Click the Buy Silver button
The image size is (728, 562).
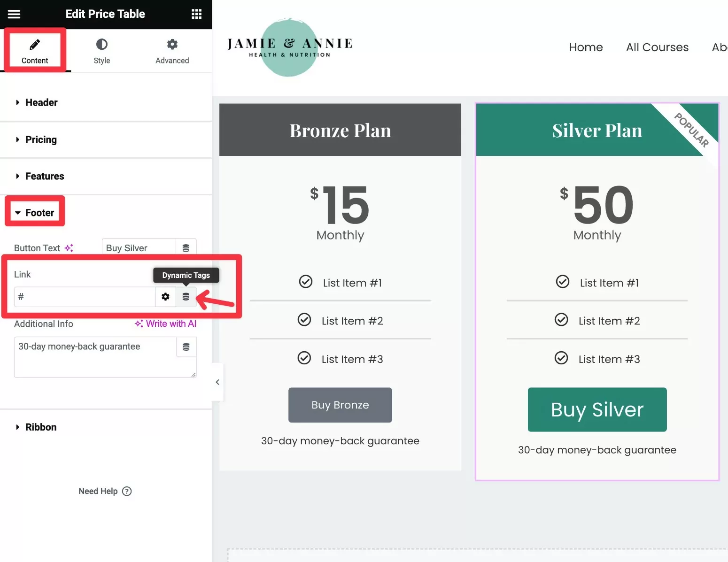[597, 409]
